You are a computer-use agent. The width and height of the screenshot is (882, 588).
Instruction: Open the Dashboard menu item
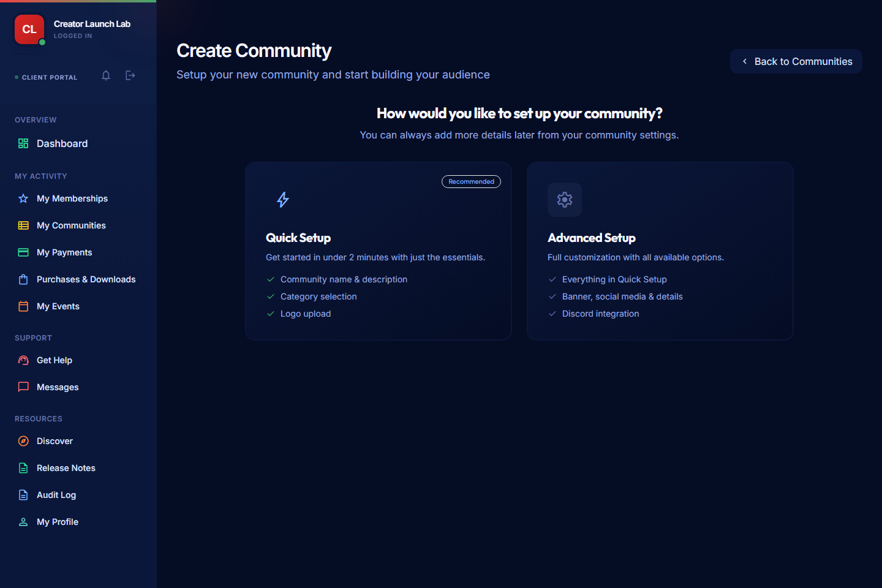[x=78, y=143]
